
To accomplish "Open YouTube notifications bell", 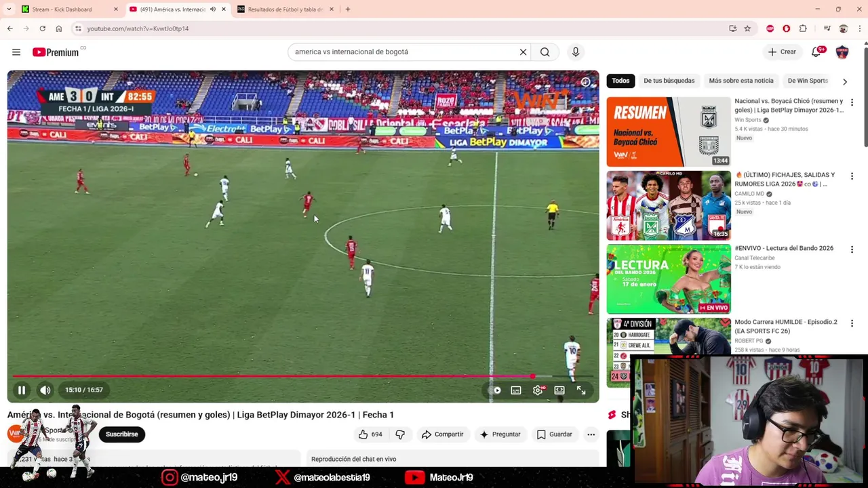I will 816,52.
